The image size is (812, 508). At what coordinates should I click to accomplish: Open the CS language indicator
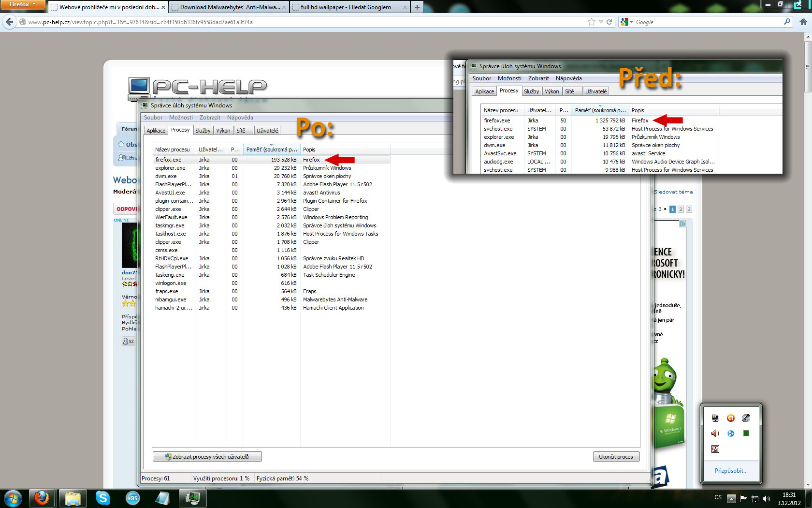718,497
